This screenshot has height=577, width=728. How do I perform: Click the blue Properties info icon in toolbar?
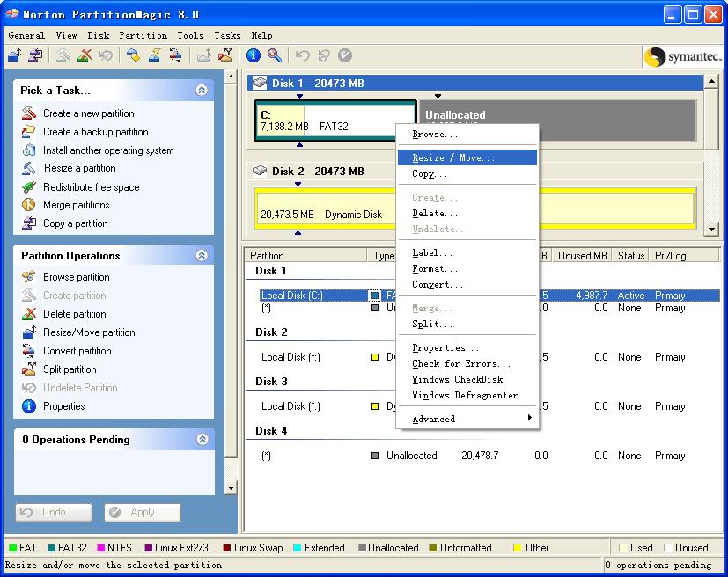coord(254,55)
